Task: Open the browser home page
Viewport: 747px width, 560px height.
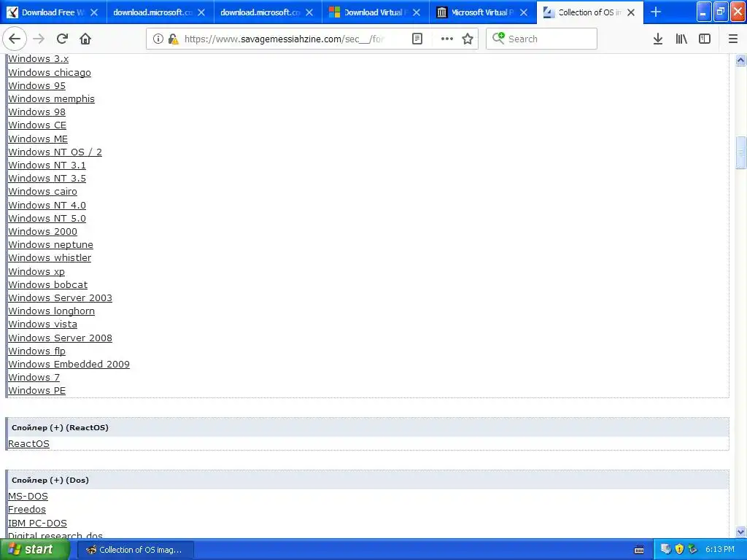Action: point(85,39)
